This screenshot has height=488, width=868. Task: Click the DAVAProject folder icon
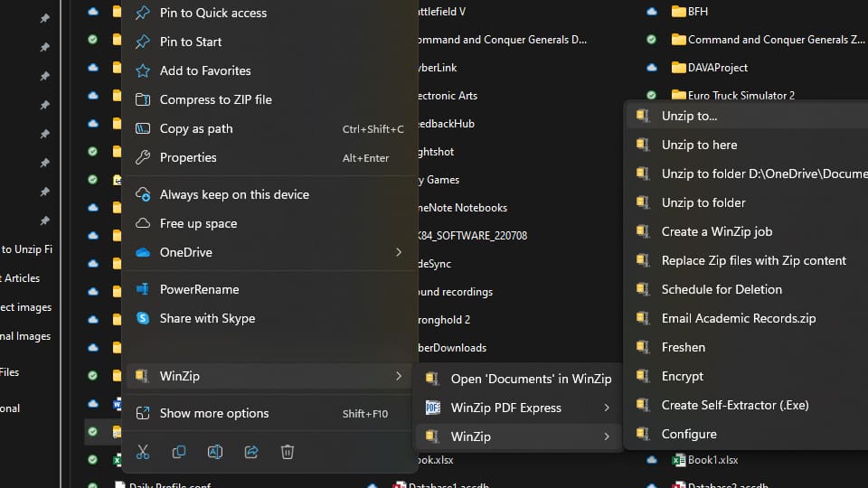[x=678, y=68]
